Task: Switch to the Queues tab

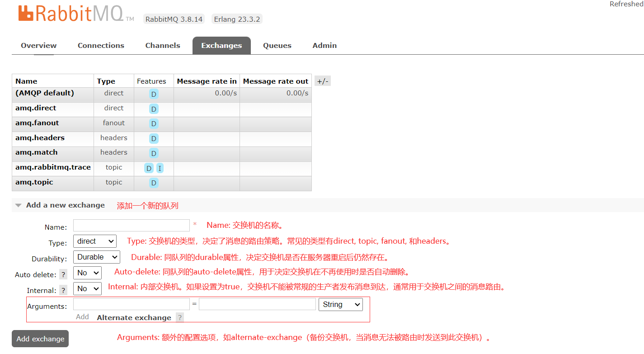Action: pos(277,46)
